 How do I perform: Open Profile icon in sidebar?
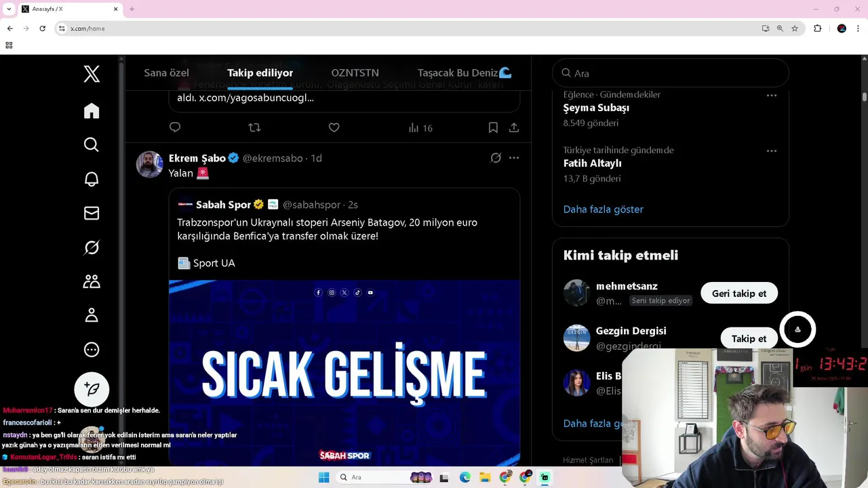click(x=92, y=315)
